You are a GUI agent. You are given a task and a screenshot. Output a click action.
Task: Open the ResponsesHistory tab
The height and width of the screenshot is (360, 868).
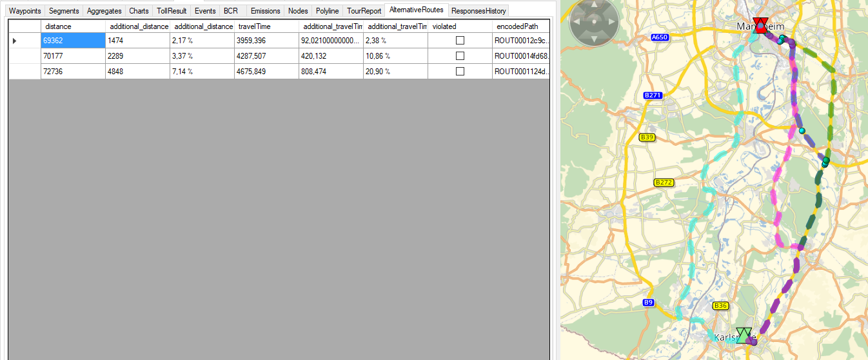click(x=478, y=11)
